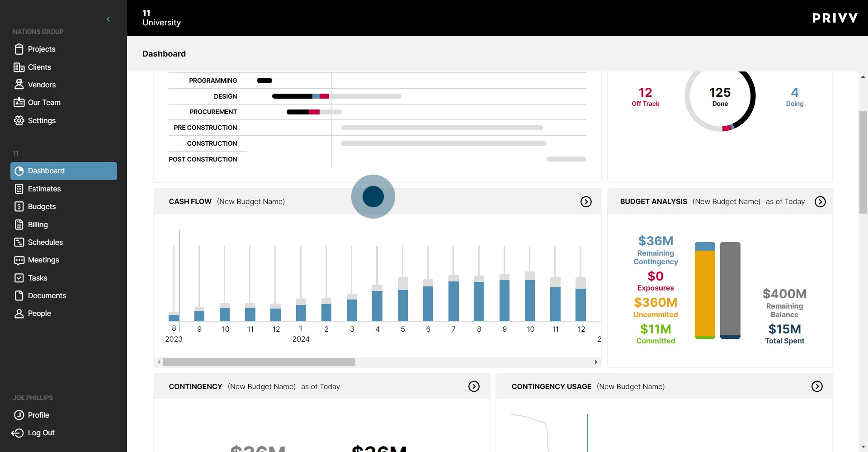
Task: Collapse the navigation sidebar with the chevron
Action: coord(108,19)
